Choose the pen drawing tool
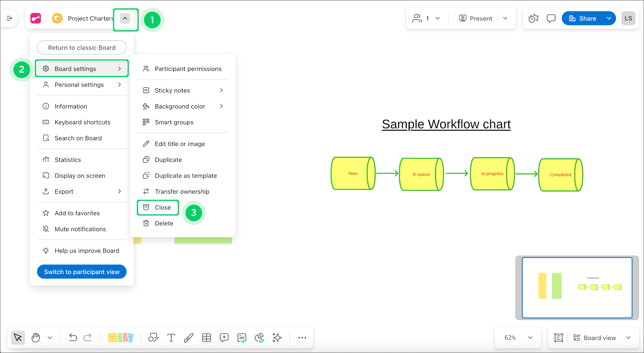The width and height of the screenshot is (644, 353). (189, 338)
